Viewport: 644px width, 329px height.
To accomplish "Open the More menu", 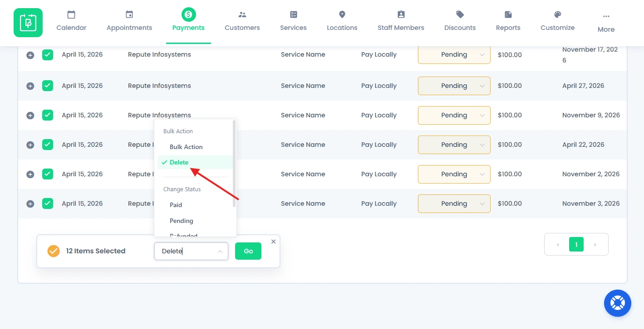I will pos(606,23).
